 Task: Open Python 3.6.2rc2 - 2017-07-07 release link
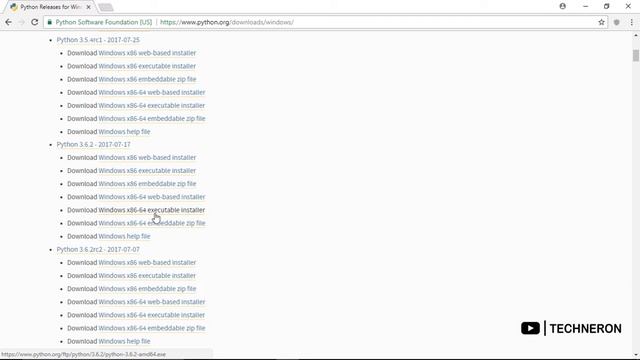[98, 249]
